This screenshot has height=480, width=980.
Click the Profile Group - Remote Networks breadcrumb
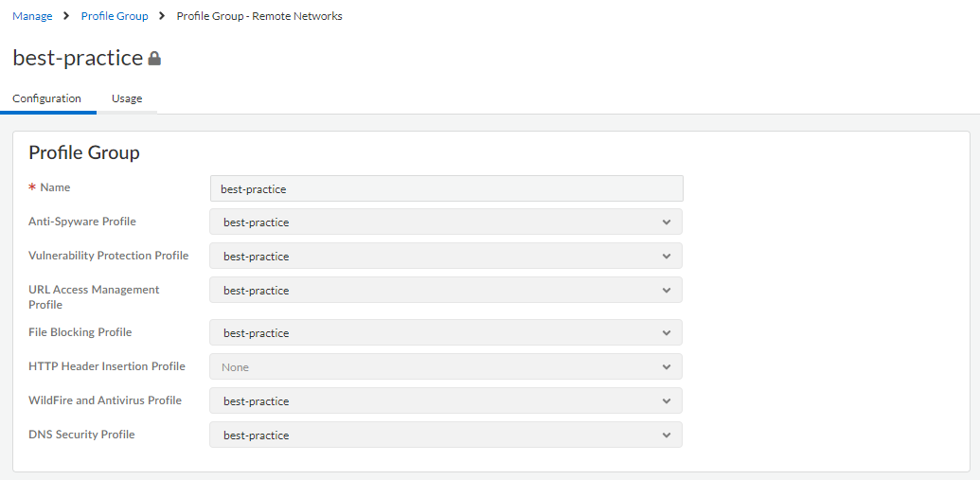tap(259, 16)
